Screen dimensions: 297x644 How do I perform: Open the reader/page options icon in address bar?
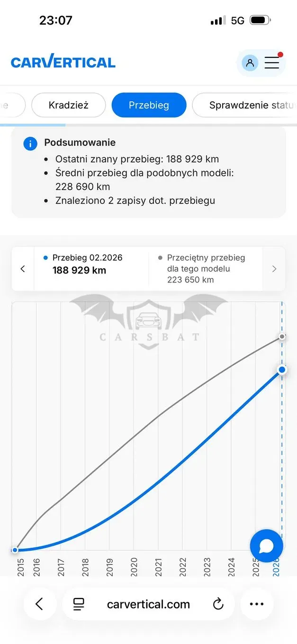tap(79, 604)
